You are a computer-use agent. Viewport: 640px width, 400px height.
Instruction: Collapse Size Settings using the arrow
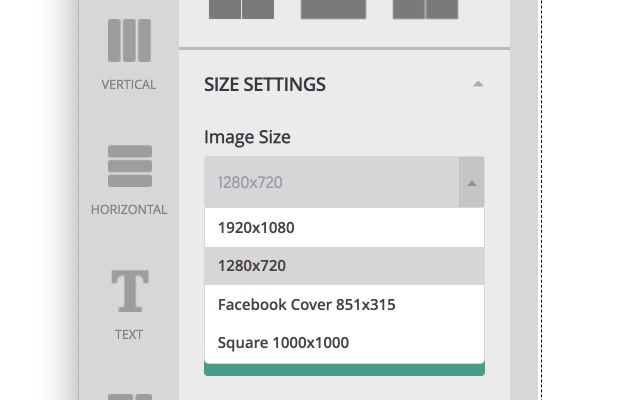point(478,85)
